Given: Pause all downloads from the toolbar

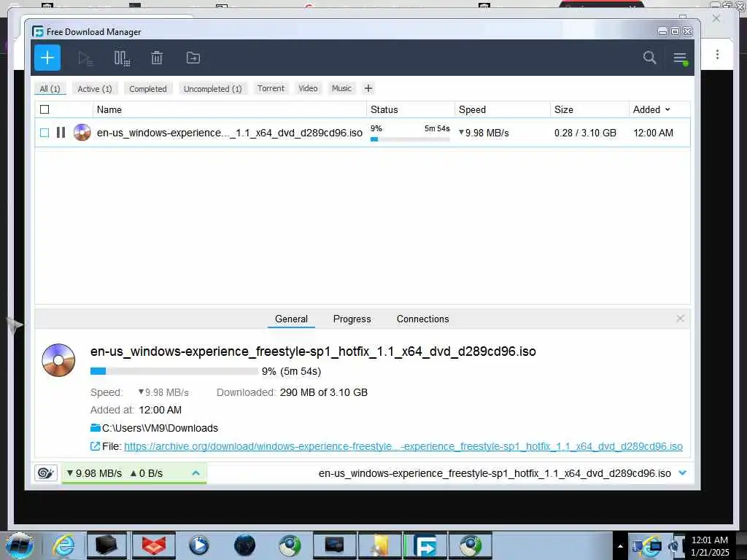Looking at the screenshot, I should point(122,58).
